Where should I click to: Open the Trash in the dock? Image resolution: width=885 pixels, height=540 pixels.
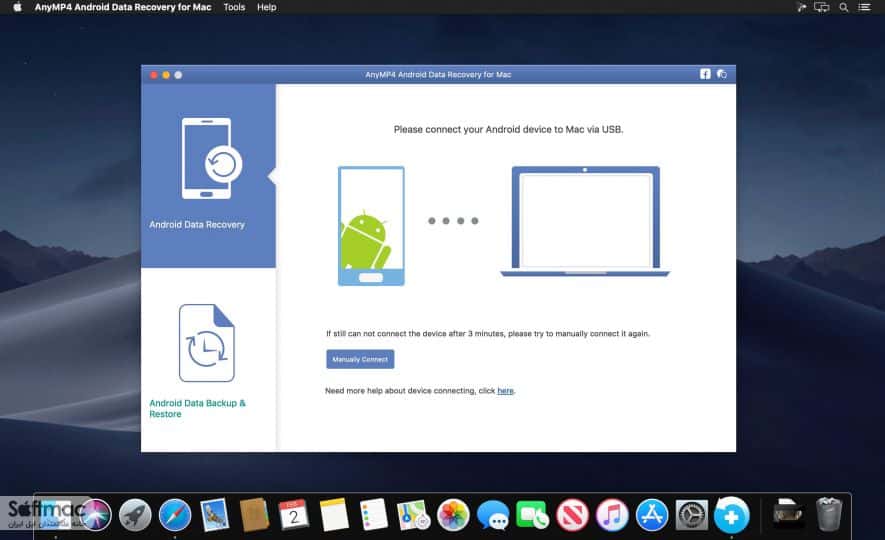tap(829, 514)
